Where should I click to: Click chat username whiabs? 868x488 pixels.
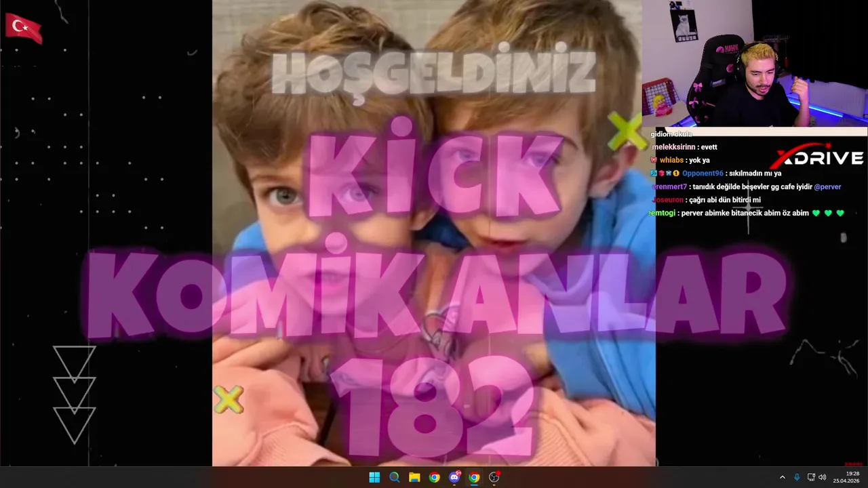click(x=671, y=160)
